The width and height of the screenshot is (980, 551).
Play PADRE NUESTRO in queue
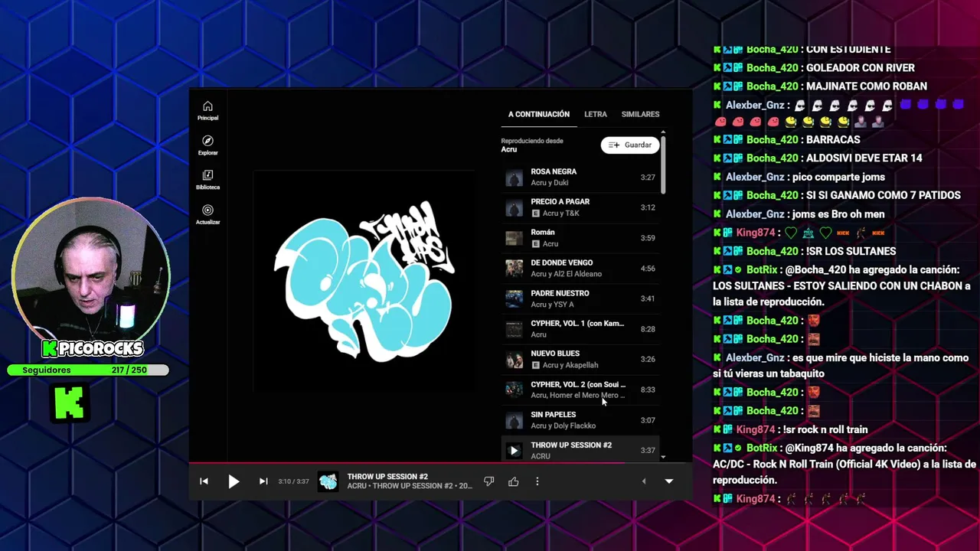(x=580, y=298)
